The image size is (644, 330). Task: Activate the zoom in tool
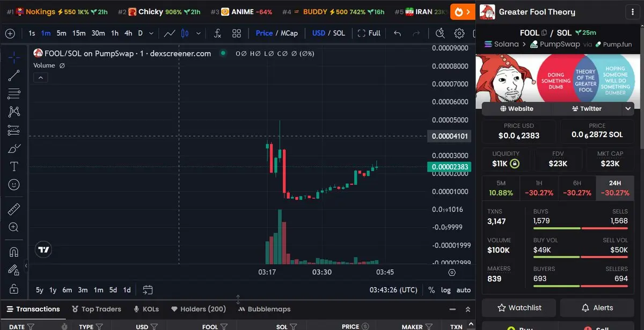[x=14, y=227]
